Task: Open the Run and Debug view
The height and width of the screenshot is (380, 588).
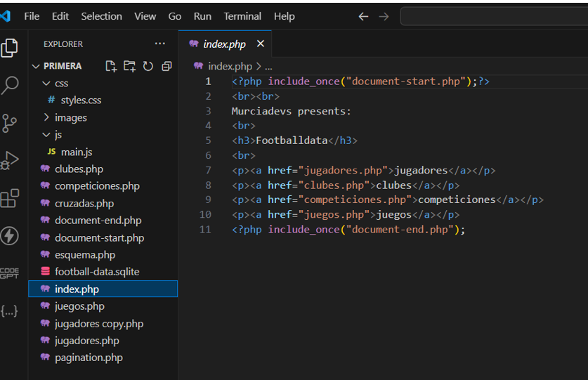Action: click(10, 161)
